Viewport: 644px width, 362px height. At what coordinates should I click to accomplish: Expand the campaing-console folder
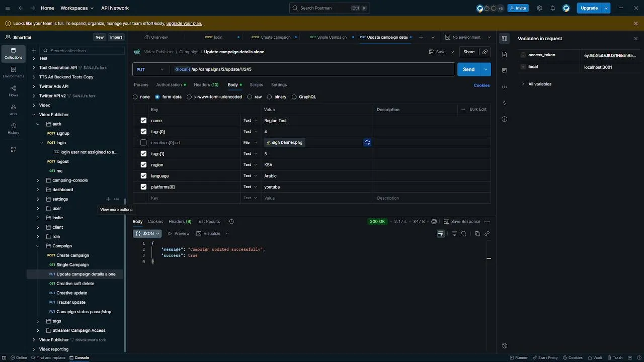point(38,180)
